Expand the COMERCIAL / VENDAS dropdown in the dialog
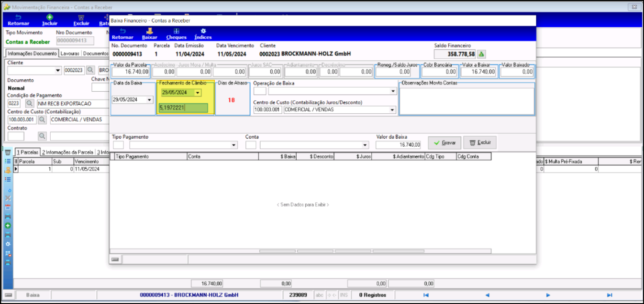This screenshot has width=644, height=304. (x=393, y=109)
